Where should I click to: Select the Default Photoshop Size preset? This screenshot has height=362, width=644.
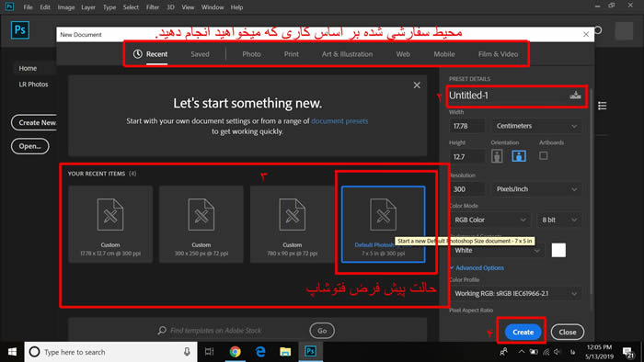[x=384, y=224]
